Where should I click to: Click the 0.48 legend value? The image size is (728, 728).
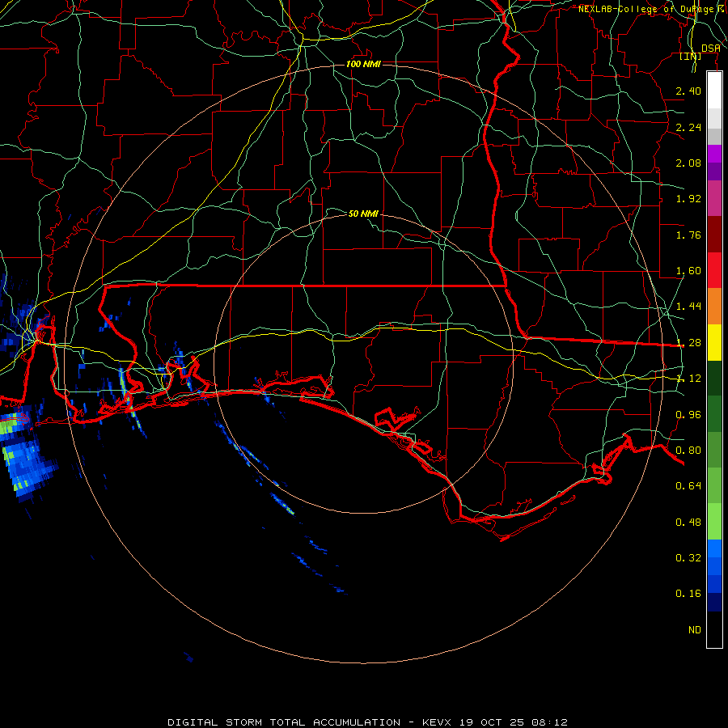pyautogui.click(x=688, y=523)
